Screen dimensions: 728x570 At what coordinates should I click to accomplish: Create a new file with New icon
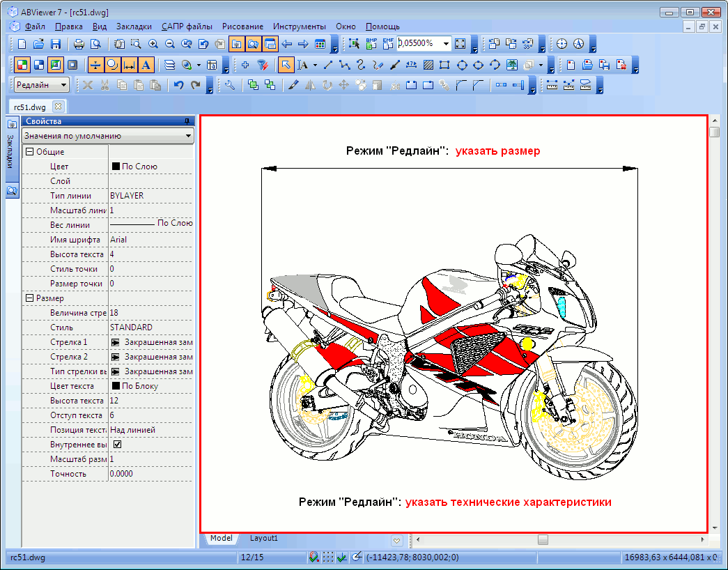[22, 44]
